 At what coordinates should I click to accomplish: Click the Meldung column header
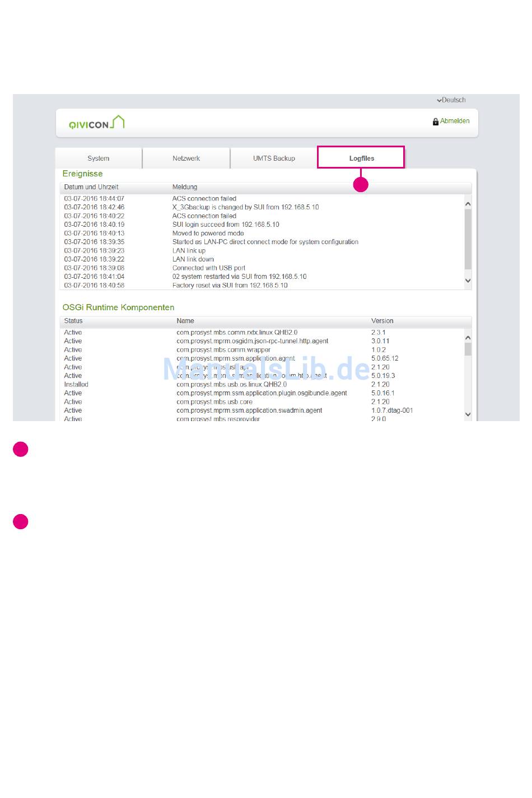pyautogui.click(x=185, y=187)
